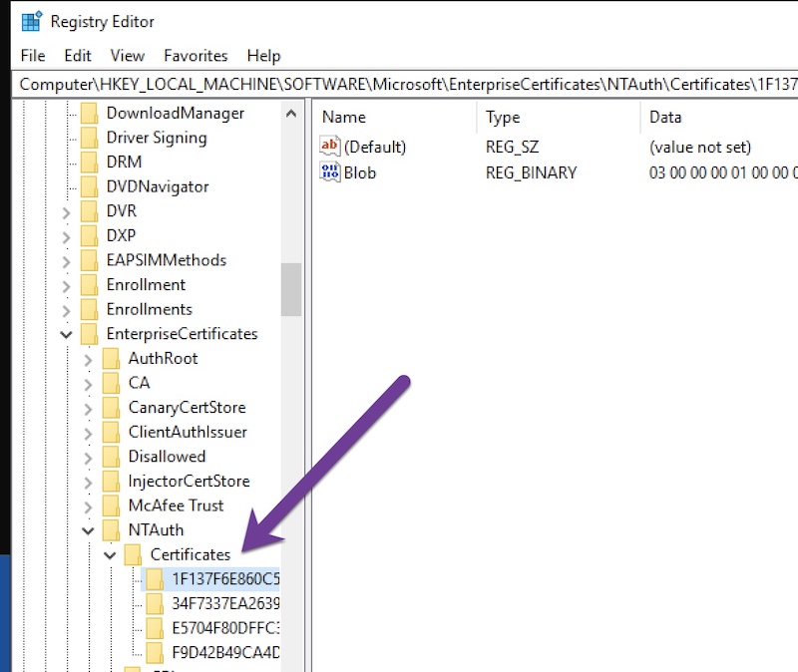
Task: Click the 1F137F6E860C5 key folder icon
Action: [154, 578]
